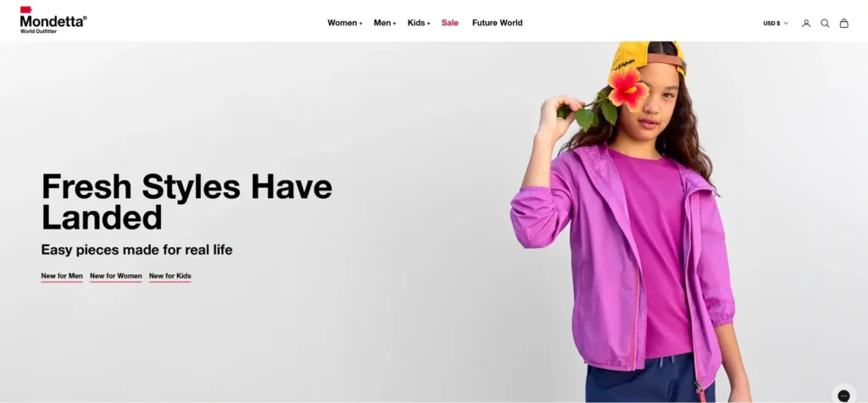Open the USD $ currency selector

[776, 23]
